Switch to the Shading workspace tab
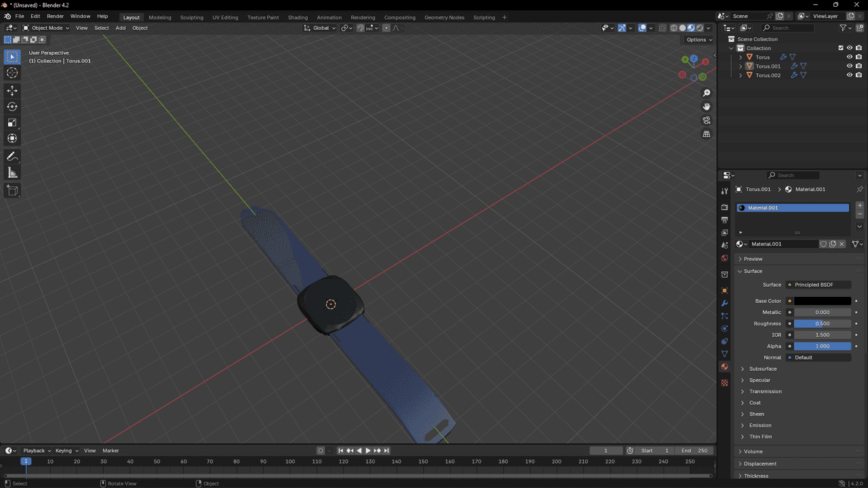 point(297,17)
